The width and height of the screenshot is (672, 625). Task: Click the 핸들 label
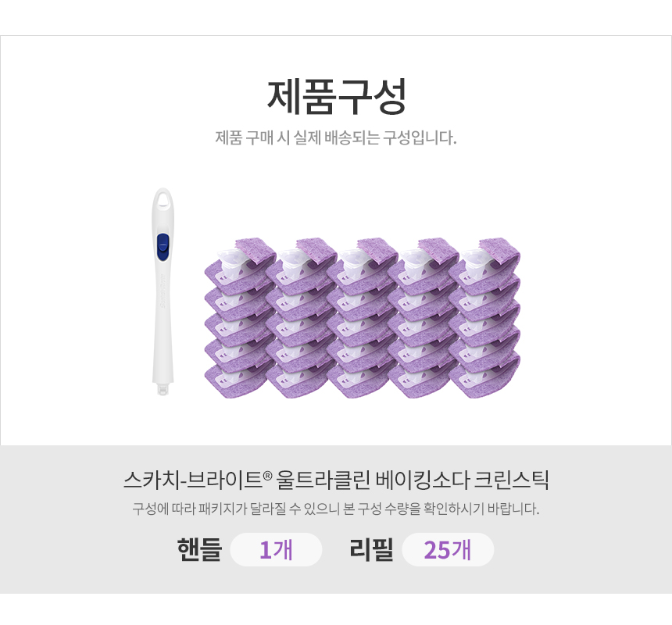click(199, 549)
